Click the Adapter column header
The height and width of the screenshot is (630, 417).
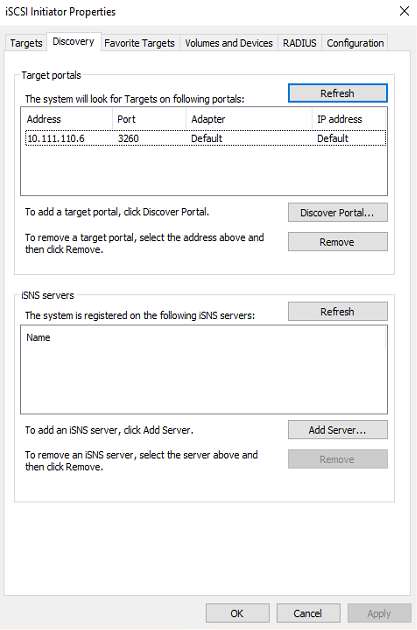249,119
